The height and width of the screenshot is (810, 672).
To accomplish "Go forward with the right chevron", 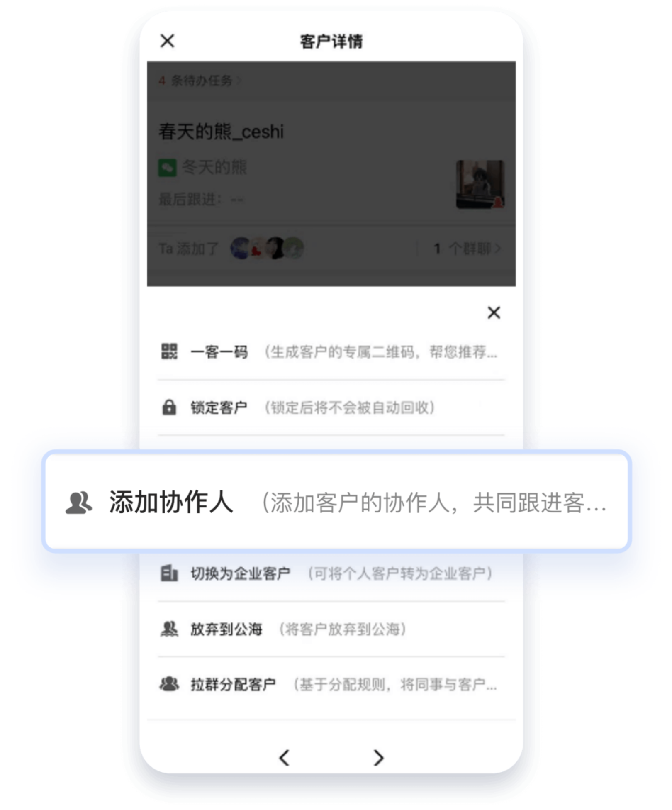I will pos(378,757).
